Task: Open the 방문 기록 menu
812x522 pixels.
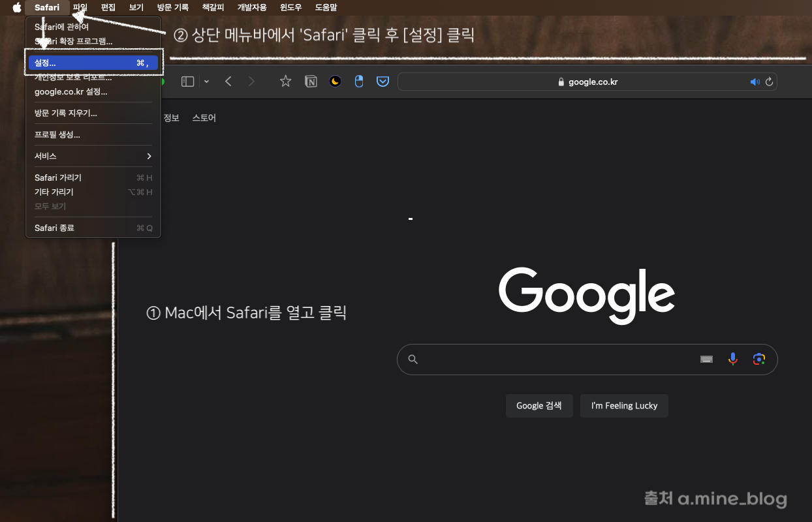Action: pos(173,8)
